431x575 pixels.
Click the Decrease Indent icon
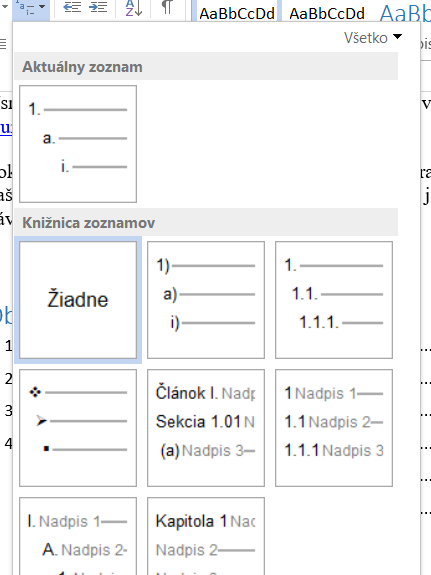pyautogui.click(x=72, y=7)
